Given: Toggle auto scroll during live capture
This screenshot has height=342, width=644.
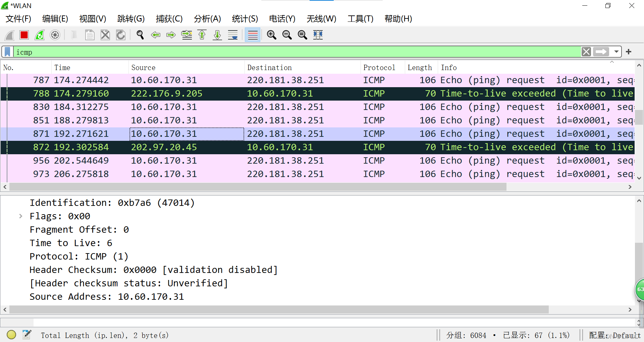Looking at the screenshot, I should 233,35.
